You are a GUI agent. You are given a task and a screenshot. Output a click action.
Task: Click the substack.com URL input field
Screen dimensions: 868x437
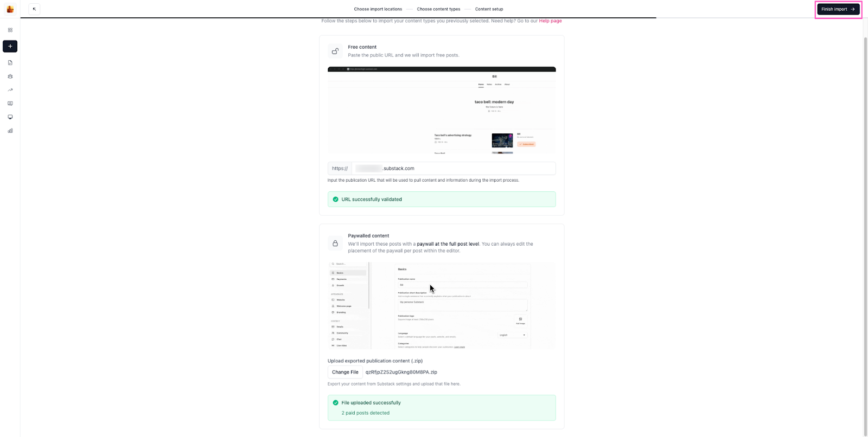coord(453,169)
